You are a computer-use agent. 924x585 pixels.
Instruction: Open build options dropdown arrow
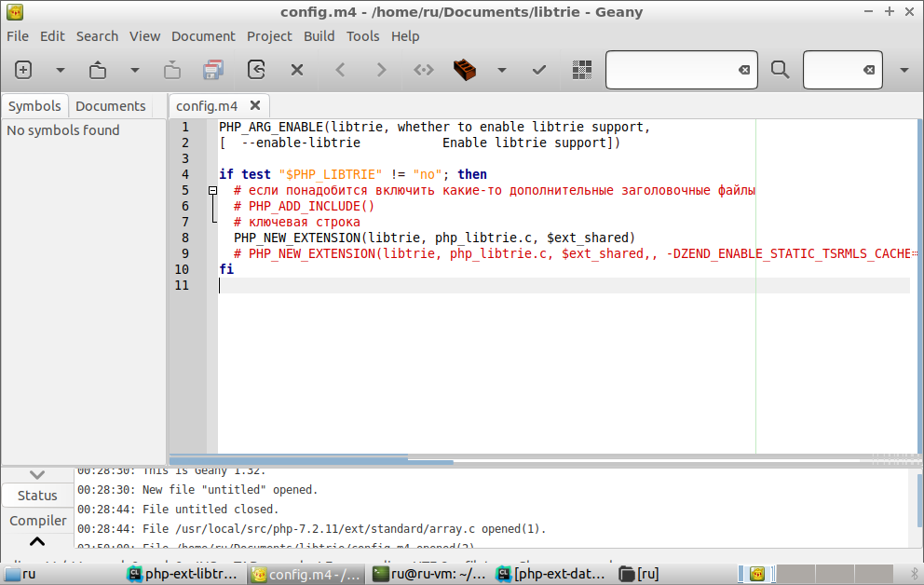point(501,70)
